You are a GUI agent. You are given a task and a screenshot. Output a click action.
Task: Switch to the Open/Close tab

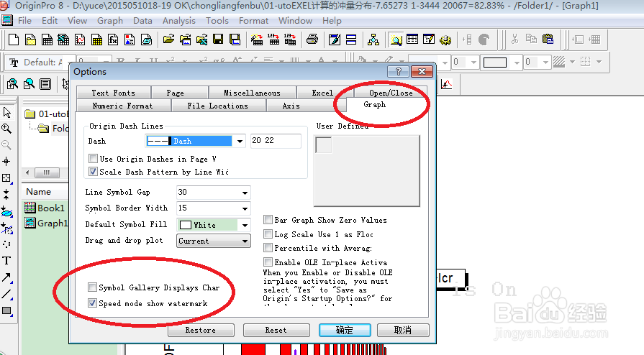[x=391, y=93]
